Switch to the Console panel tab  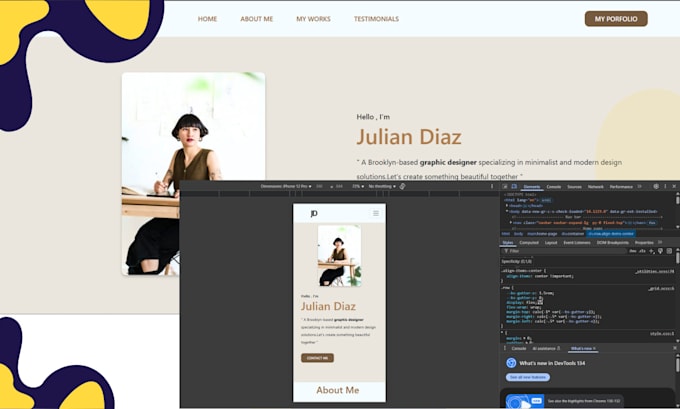554,187
